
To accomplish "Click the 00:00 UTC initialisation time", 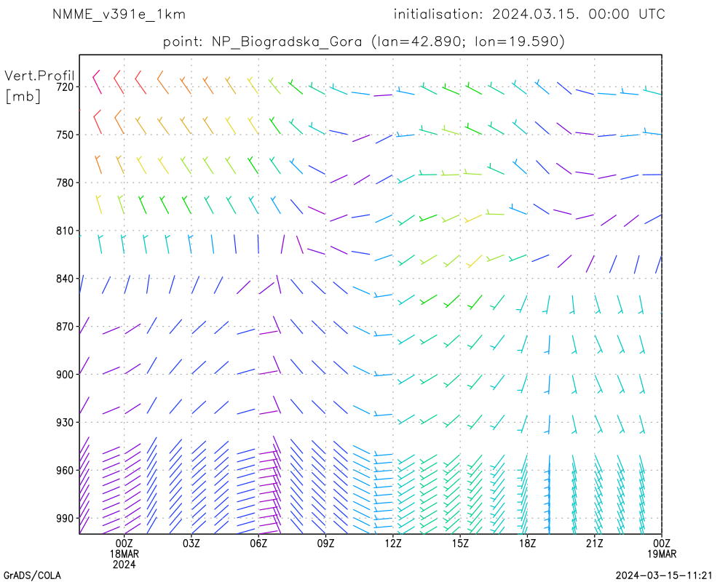I will 627,14.
